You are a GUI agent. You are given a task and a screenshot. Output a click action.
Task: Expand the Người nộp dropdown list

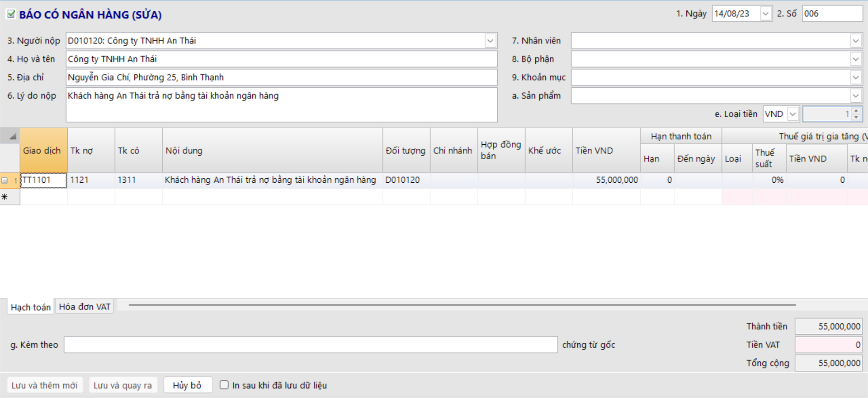pyautogui.click(x=490, y=41)
